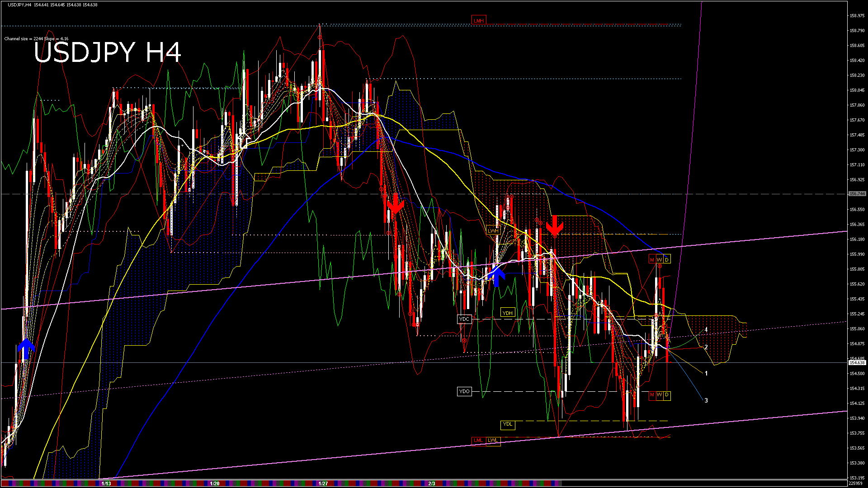The height and width of the screenshot is (488, 868).
Task: Click the lower W box below the latest candle
Action: coord(659,395)
